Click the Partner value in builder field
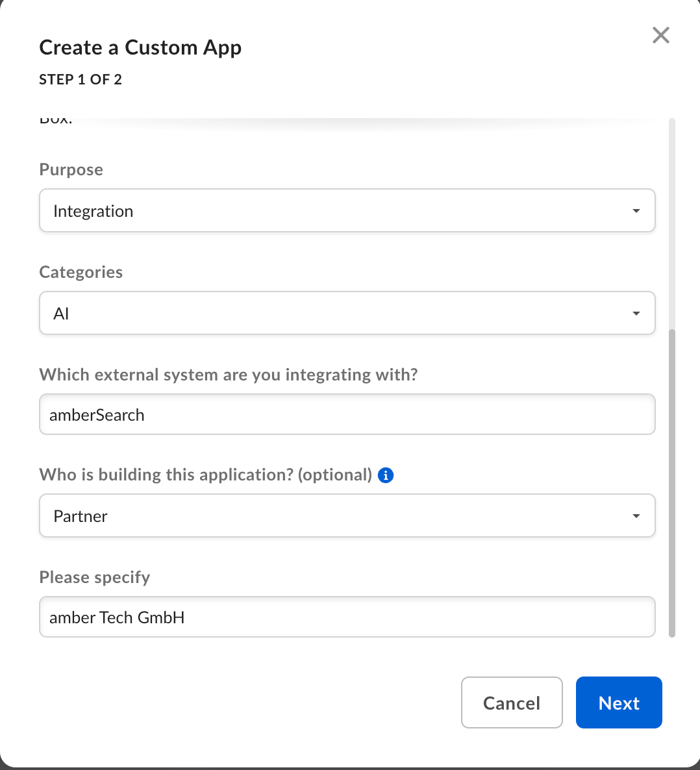The height and width of the screenshot is (770, 700). click(81, 516)
